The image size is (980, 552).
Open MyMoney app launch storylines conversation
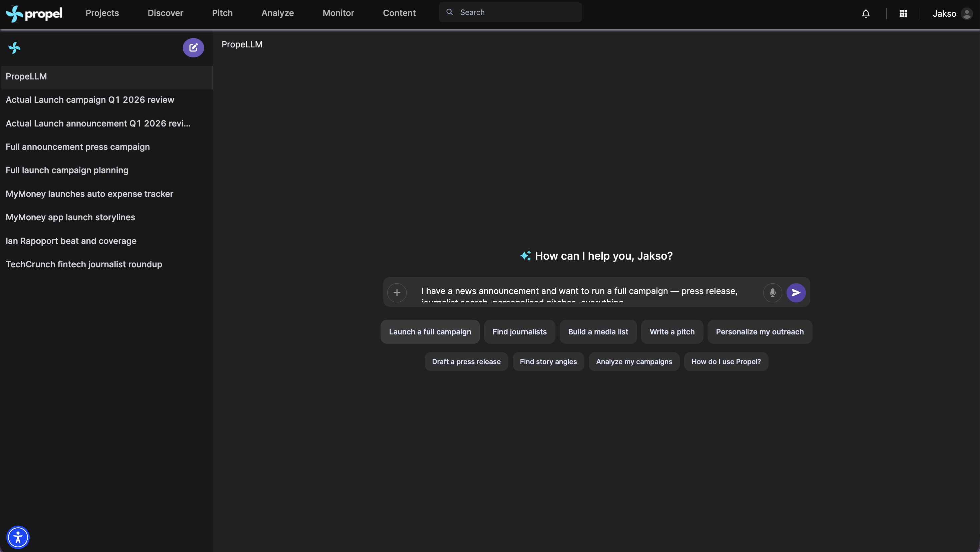pos(70,217)
